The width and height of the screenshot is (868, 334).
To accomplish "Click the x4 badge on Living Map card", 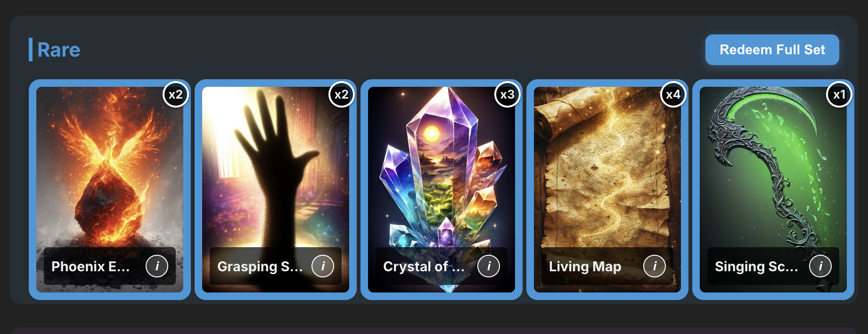I will (x=673, y=95).
